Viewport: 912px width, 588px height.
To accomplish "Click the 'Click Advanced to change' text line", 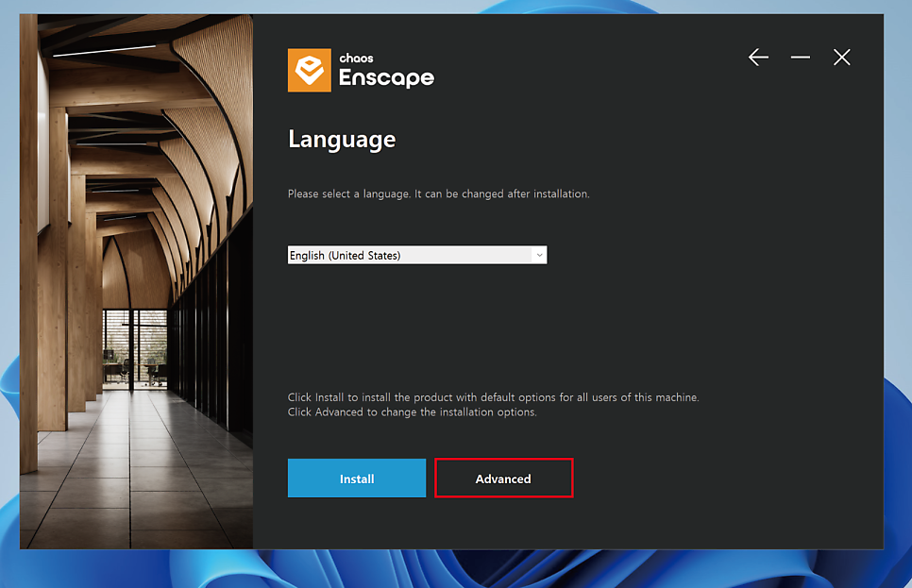I will [413, 412].
